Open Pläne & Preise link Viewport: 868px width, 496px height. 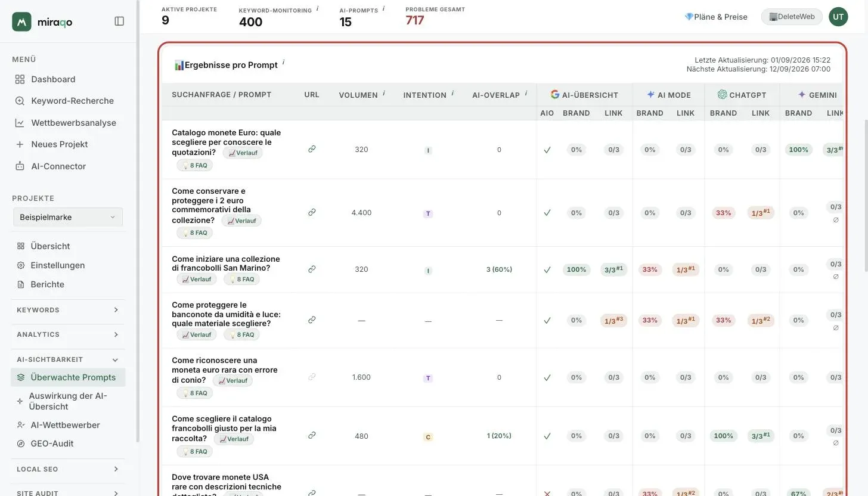point(716,17)
